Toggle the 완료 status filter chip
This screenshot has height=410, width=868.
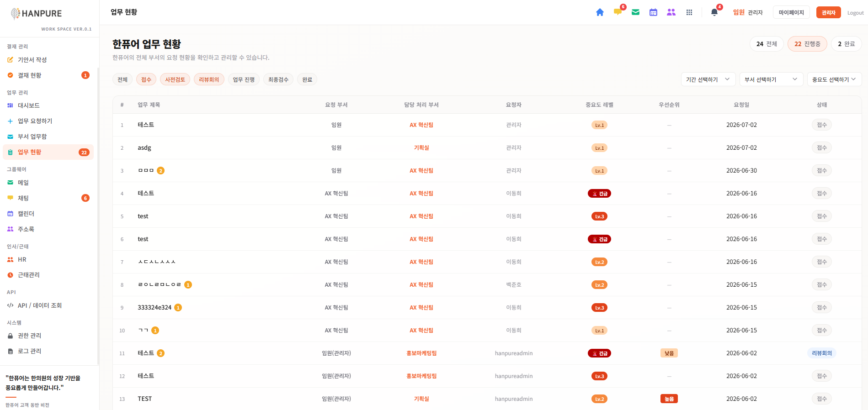click(307, 79)
